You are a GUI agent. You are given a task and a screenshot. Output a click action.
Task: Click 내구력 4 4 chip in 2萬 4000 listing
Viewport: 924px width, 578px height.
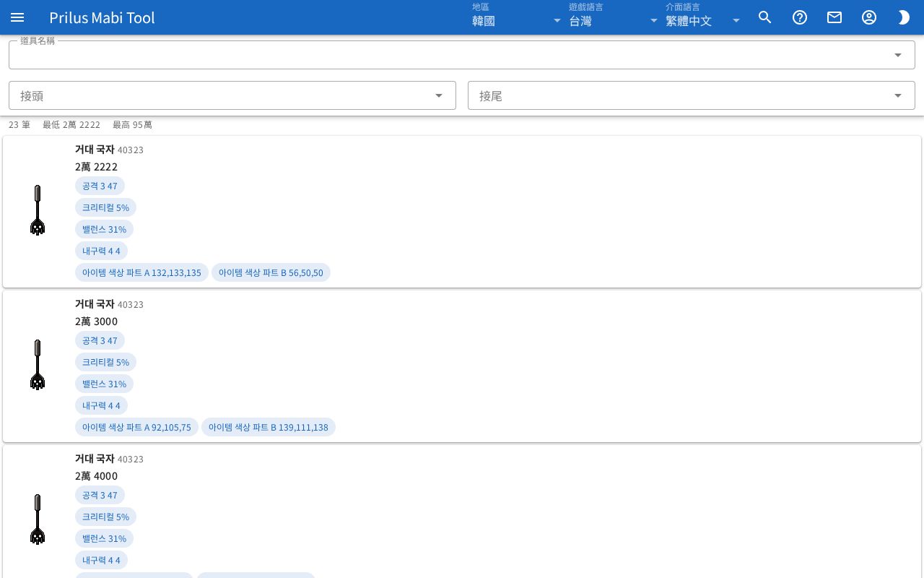tap(101, 560)
